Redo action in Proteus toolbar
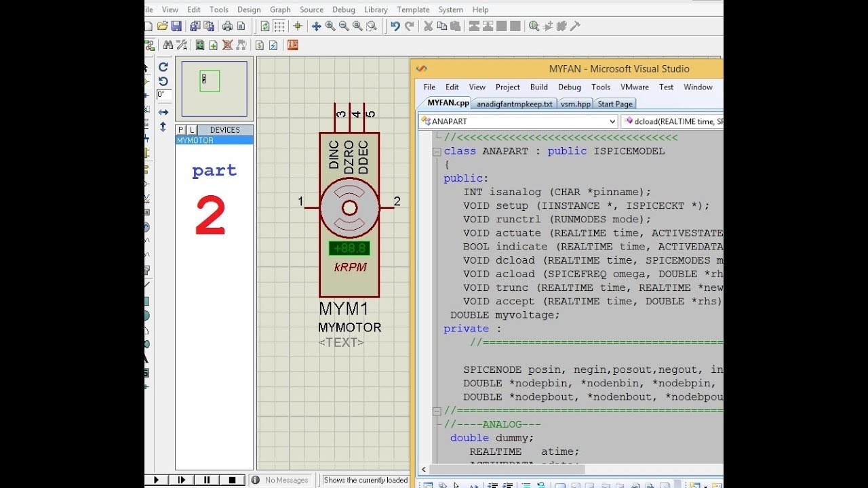Screen dimensions: 868x488 pos(409,26)
